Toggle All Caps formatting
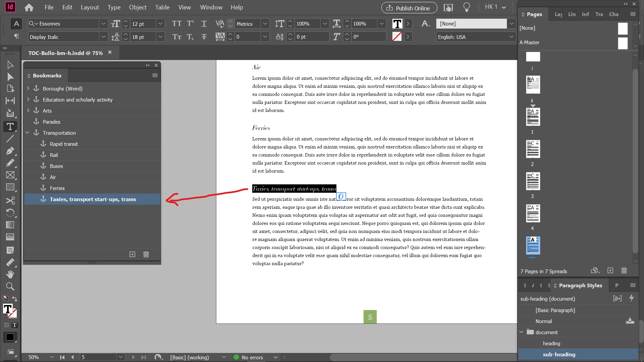Image resolution: width=644 pixels, height=362 pixels. 177,23
